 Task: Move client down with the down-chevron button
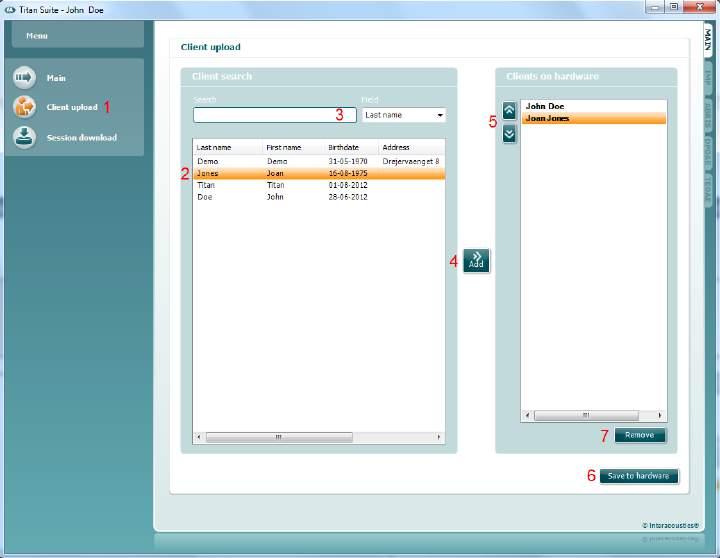coord(509,134)
